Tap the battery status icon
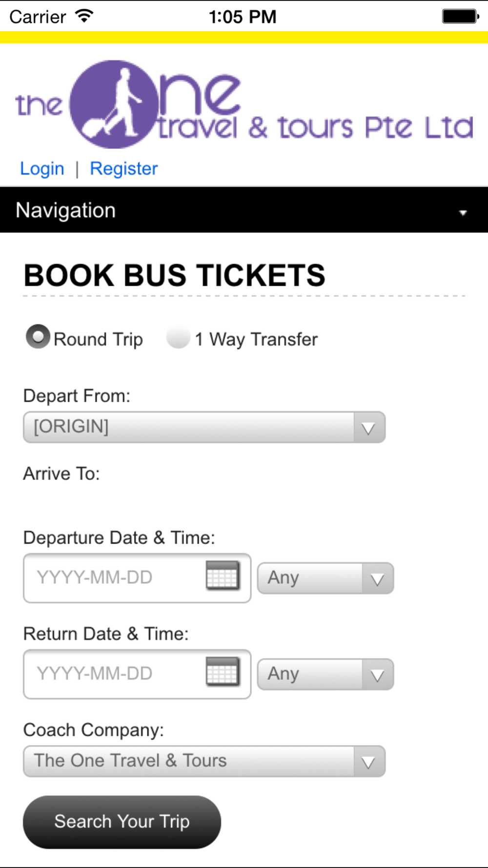This screenshot has height=868, width=488. 460,16
